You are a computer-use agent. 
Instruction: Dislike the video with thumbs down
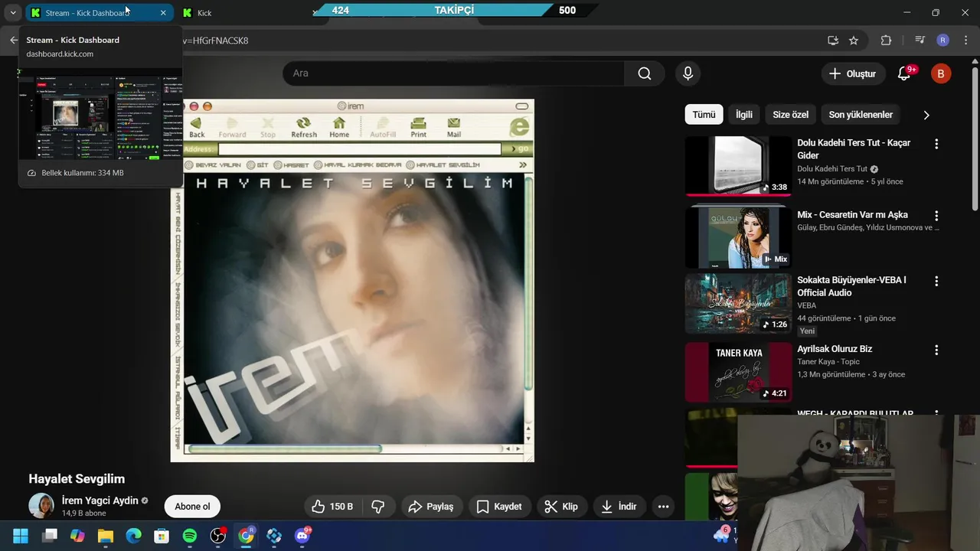click(378, 507)
